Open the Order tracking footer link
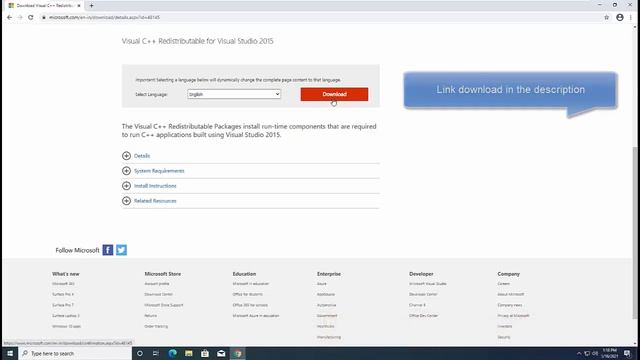Screen dimensions: 640x360 coord(156,327)
